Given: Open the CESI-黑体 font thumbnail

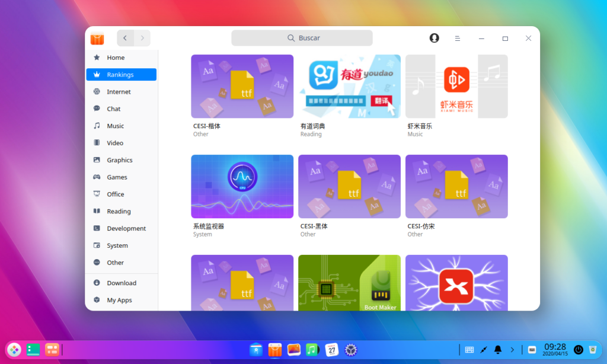Looking at the screenshot, I should coord(349,186).
